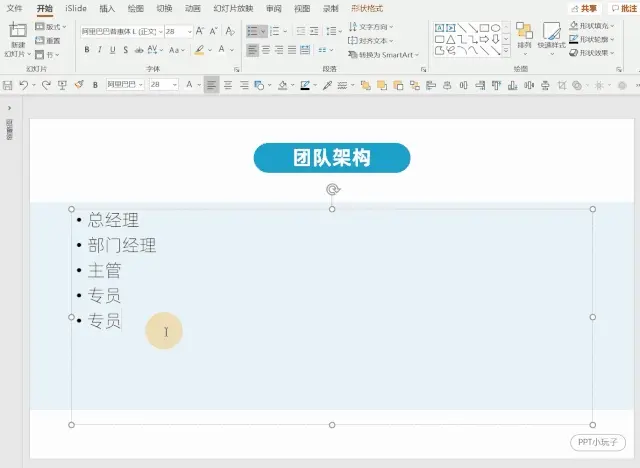Open the 版式 layout dropdown

(x=51, y=27)
